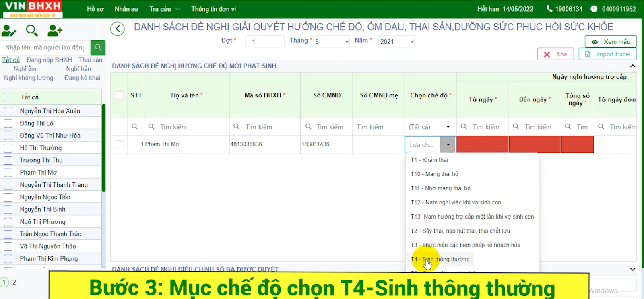Open the Tháng dropdown
Screen dimensions: 644x299
[x=332, y=41]
